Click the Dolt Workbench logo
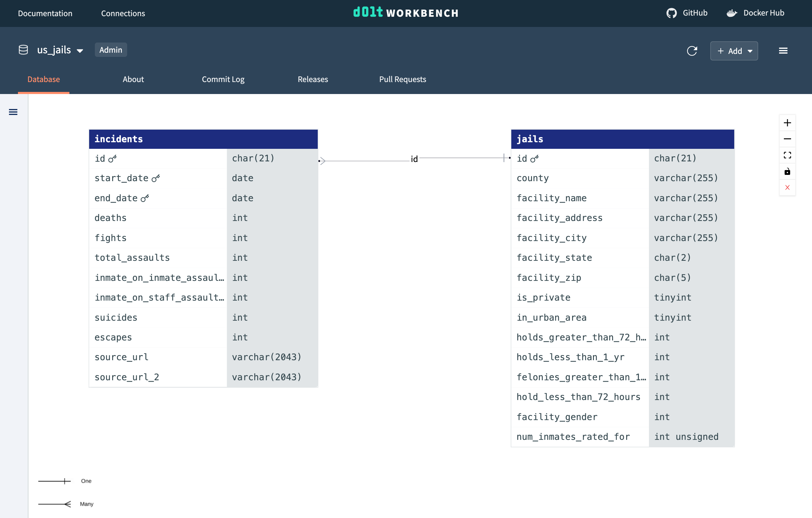 coord(406,13)
